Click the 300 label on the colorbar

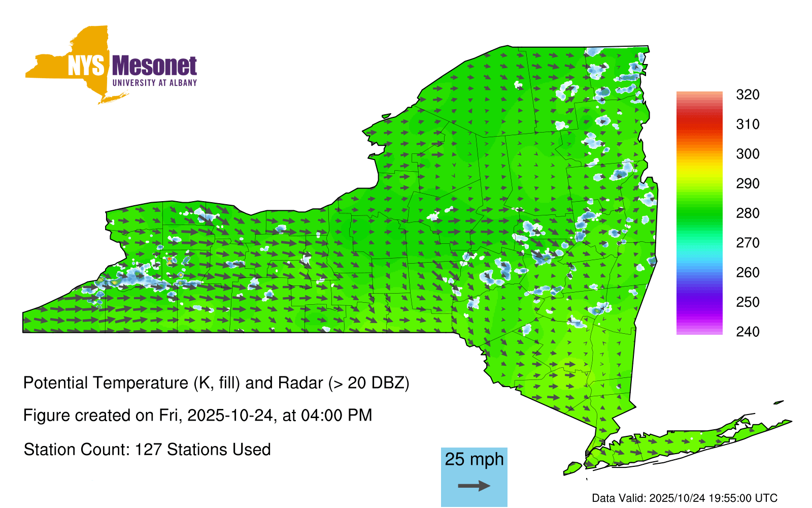[748, 154]
